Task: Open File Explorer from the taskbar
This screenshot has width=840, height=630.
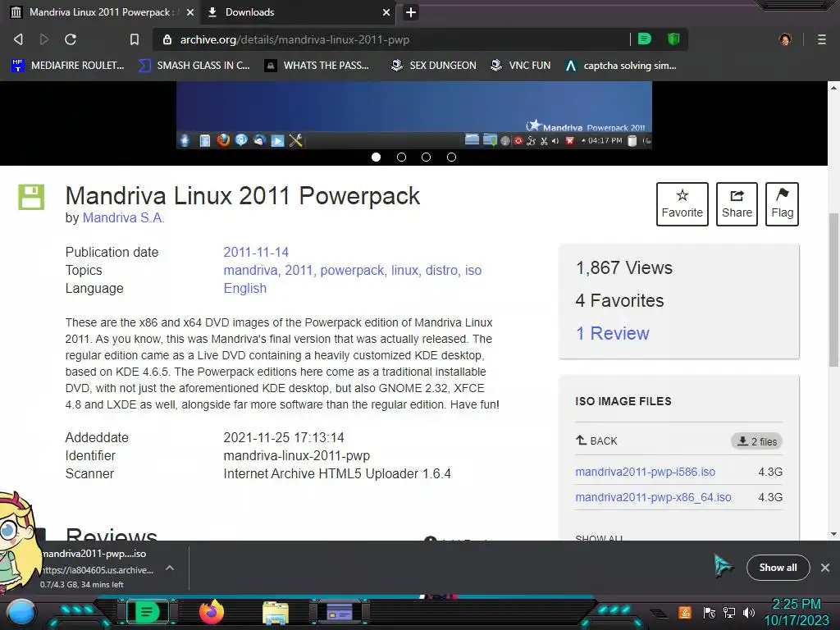Action: 276,613
